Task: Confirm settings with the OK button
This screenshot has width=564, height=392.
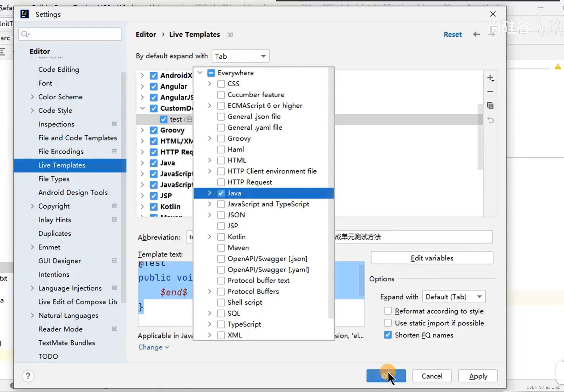Action: [386, 376]
